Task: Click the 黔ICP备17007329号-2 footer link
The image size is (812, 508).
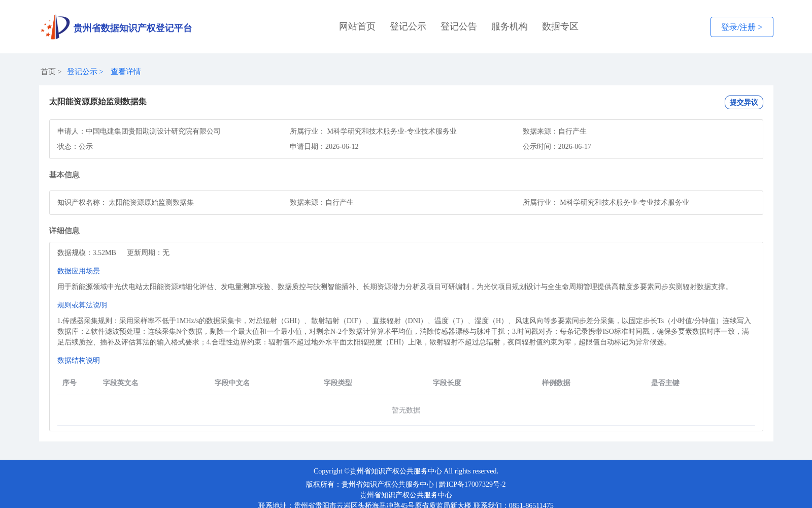Action: pos(472,484)
